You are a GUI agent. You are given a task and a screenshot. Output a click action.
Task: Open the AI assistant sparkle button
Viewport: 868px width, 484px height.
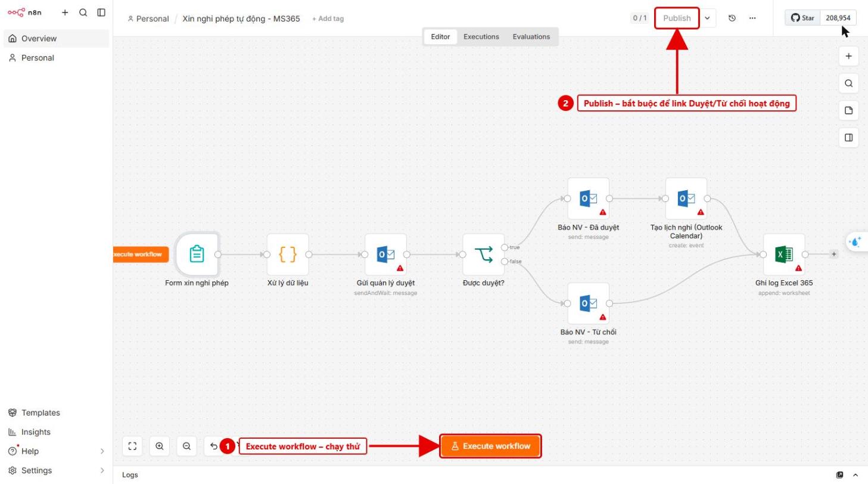(856, 241)
